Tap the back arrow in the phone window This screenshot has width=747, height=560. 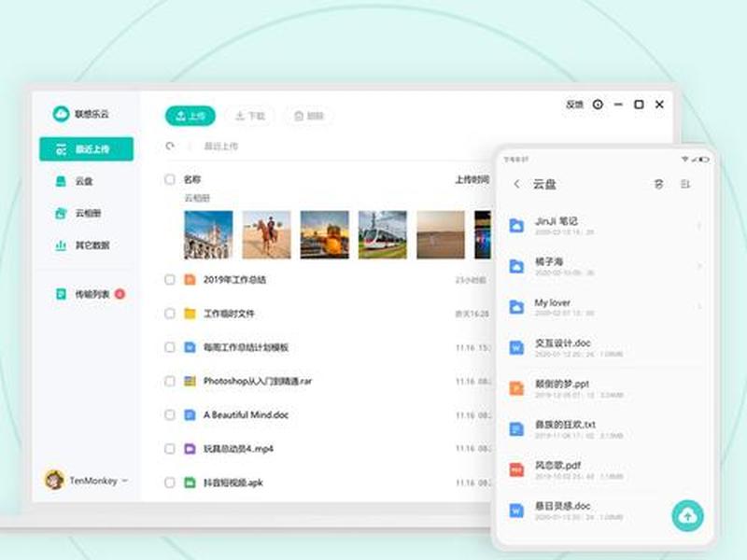click(x=517, y=184)
